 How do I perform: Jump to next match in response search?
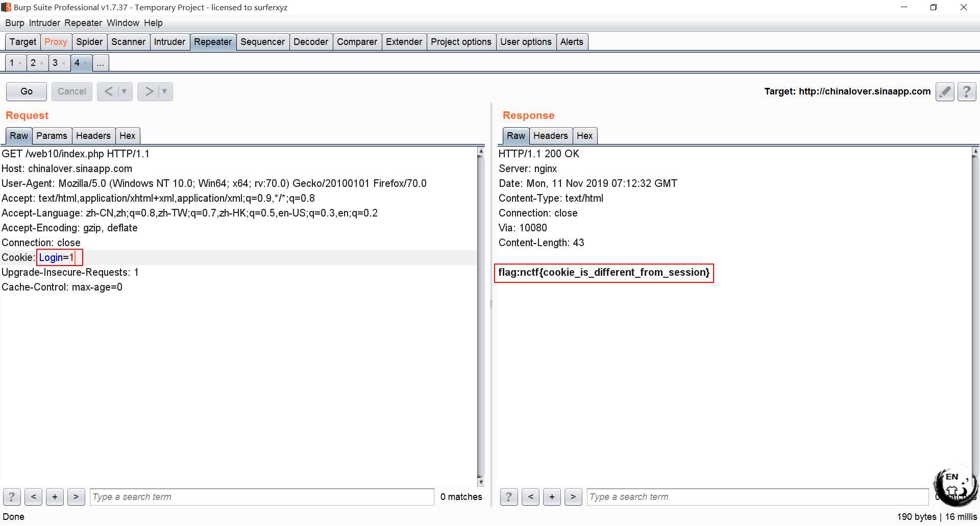pyautogui.click(x=573, y=496)
